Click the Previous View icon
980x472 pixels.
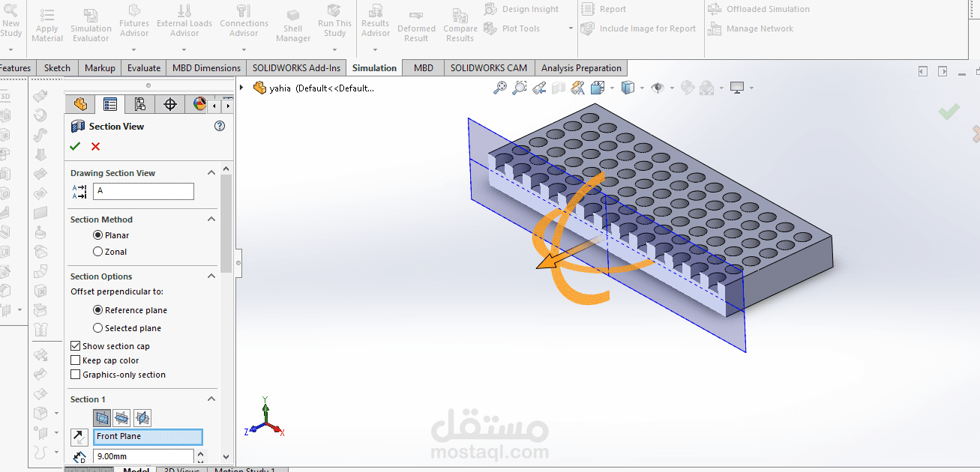pyautogui.click(x=539, y=88)
